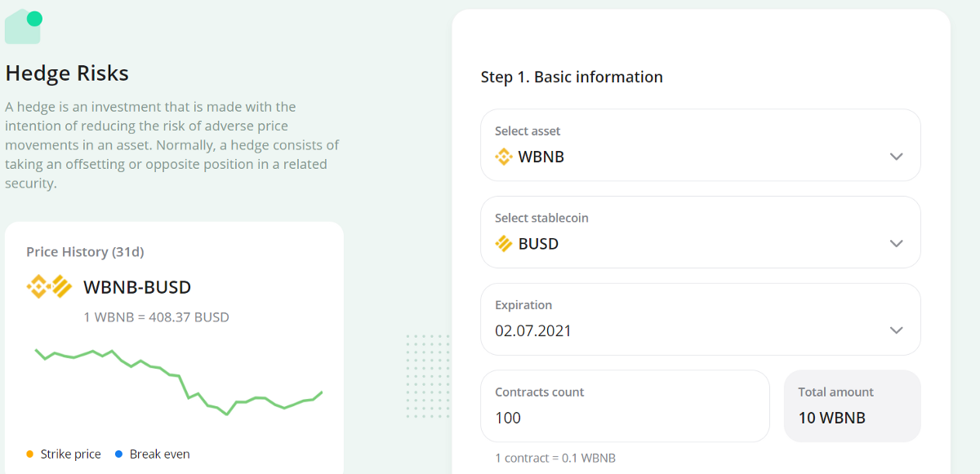Click the WBNB coin icon in asset selector
The image size is (980, 474).
click(504, 157)
